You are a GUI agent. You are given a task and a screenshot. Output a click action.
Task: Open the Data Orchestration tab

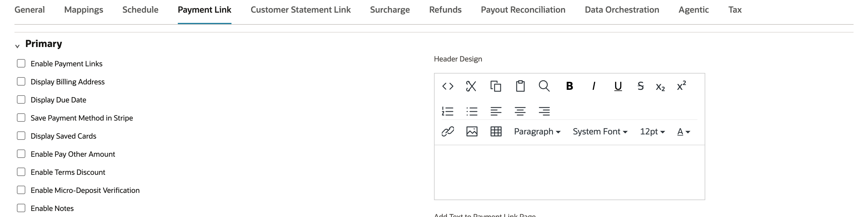click(x=622, y=10)
